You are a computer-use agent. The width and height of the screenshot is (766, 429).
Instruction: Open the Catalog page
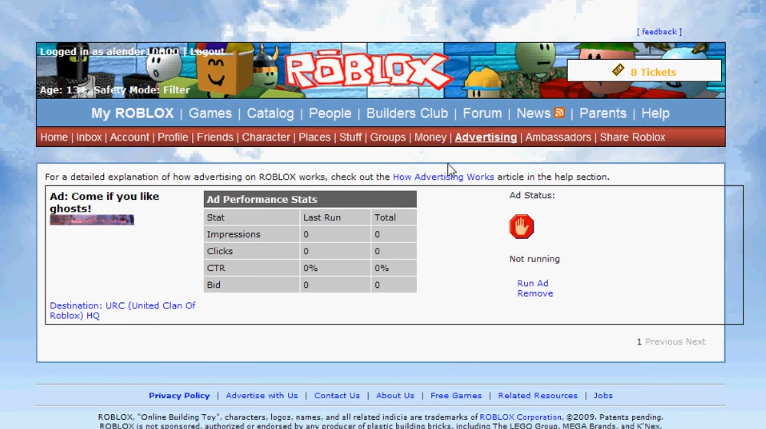click(270, 113)
